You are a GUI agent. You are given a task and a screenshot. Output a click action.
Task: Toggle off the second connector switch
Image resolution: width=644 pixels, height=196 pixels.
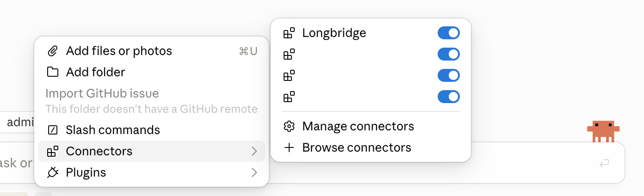pyautogui.click(x=448, y=54)
